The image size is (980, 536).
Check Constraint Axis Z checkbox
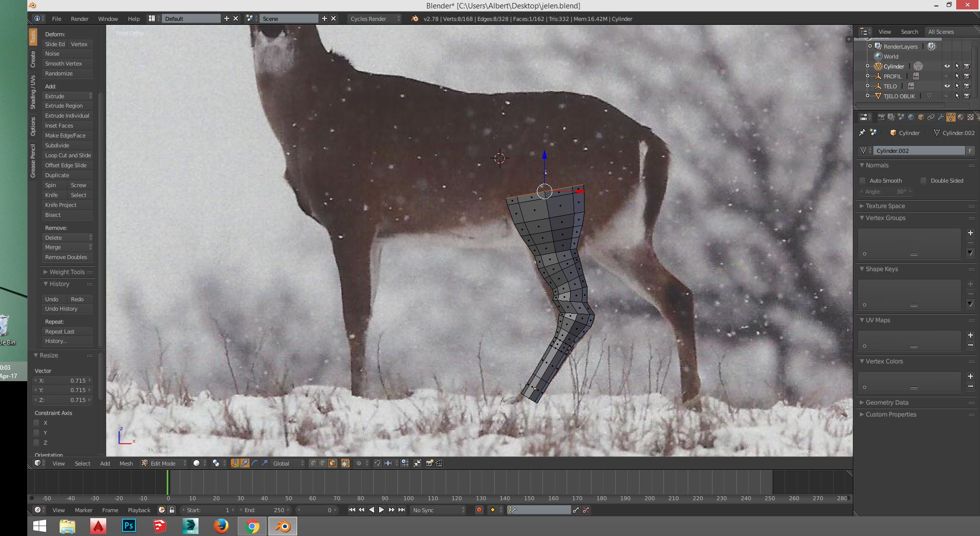point(36,443)
